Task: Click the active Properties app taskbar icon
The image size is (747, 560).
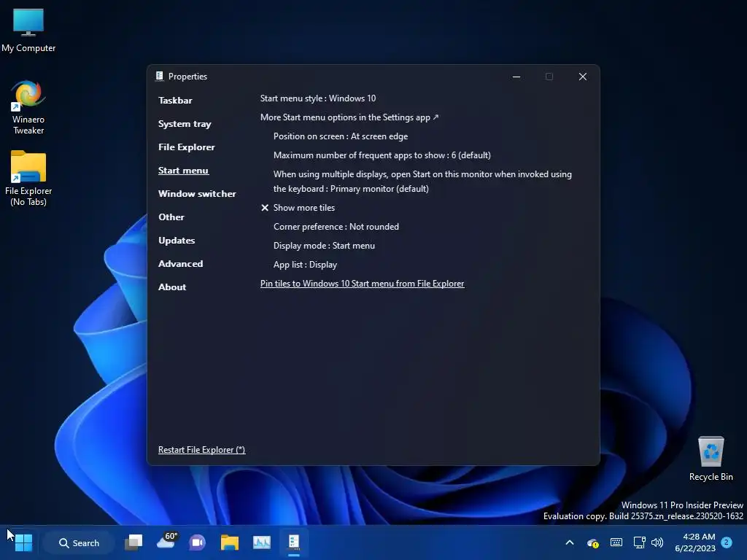Action: (x=294, y=542)
